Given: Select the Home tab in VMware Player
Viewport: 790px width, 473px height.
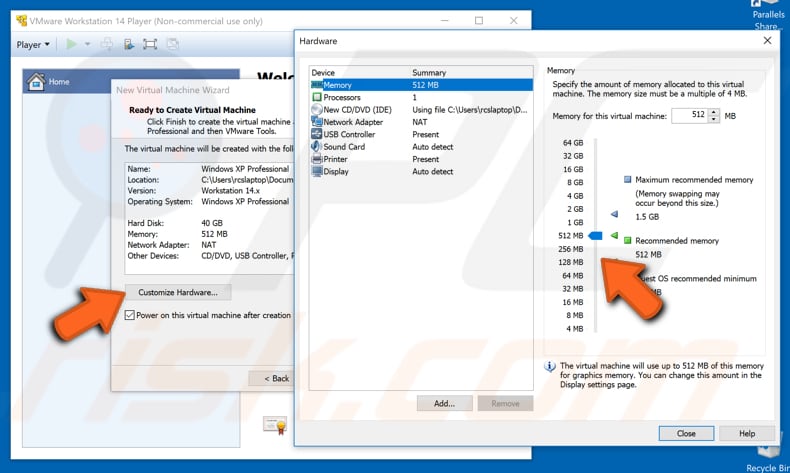Looking at the screenshot, I should tap(131, 81).
